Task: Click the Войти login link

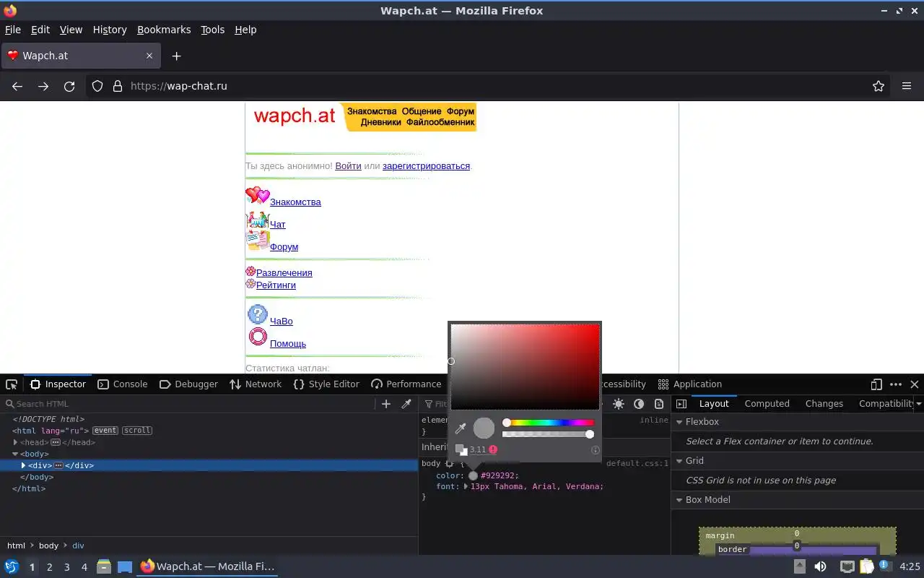Action: (348, 165)
